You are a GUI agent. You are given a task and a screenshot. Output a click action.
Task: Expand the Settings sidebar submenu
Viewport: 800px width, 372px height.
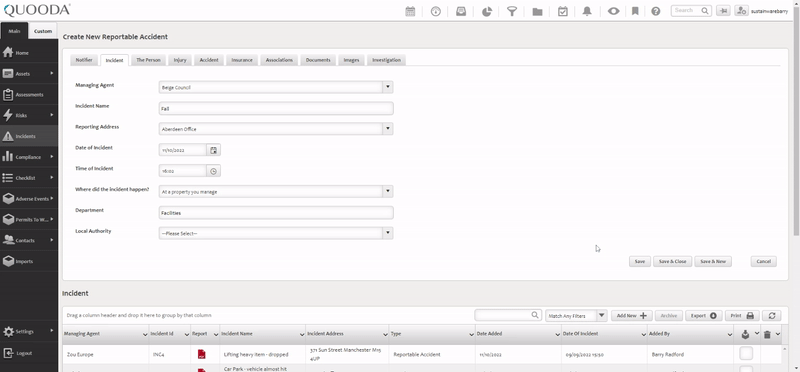52,331
